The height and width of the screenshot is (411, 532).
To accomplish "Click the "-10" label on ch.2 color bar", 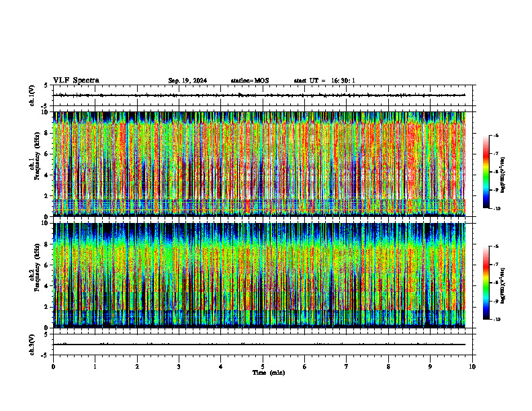I will tap(496, 320).
